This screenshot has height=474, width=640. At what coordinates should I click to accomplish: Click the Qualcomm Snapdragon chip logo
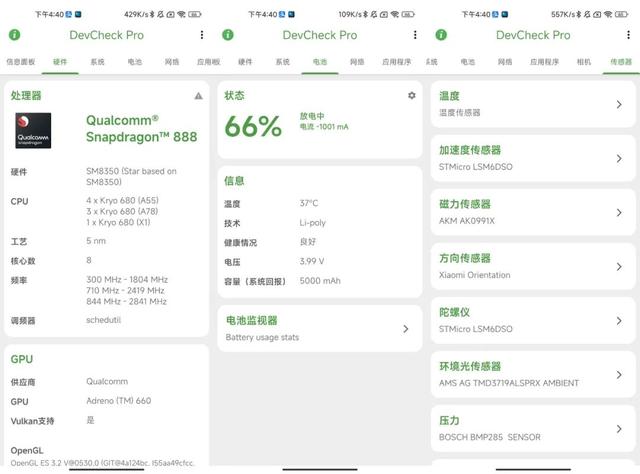[x=33, y=130]
